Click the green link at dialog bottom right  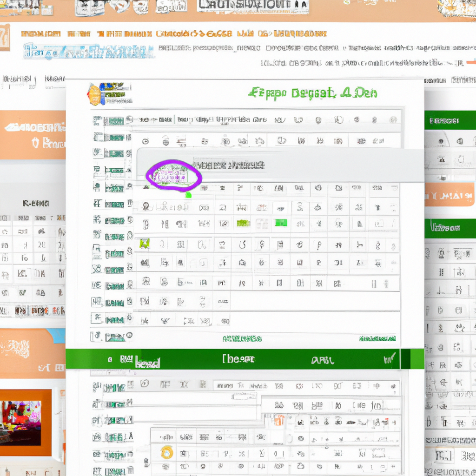(377, 339)
